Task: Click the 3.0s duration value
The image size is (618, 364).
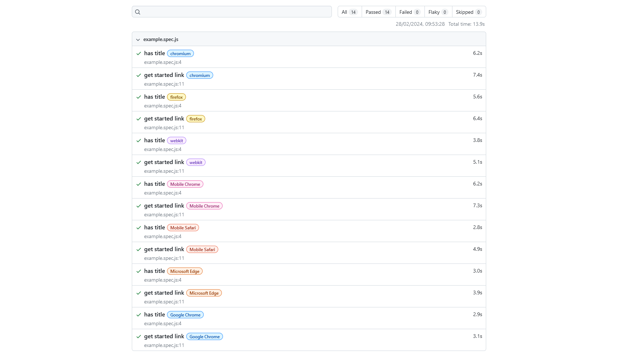Action: 477,271
